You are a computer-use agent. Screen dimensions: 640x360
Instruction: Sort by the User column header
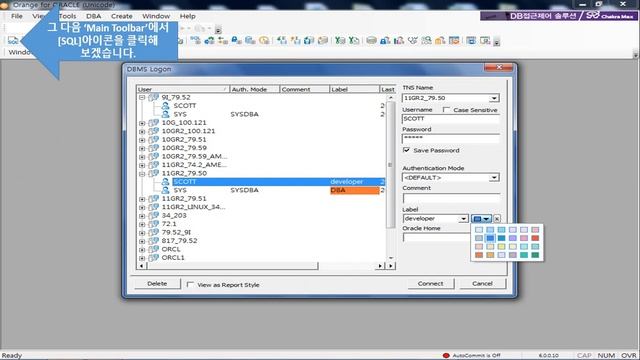183,89
